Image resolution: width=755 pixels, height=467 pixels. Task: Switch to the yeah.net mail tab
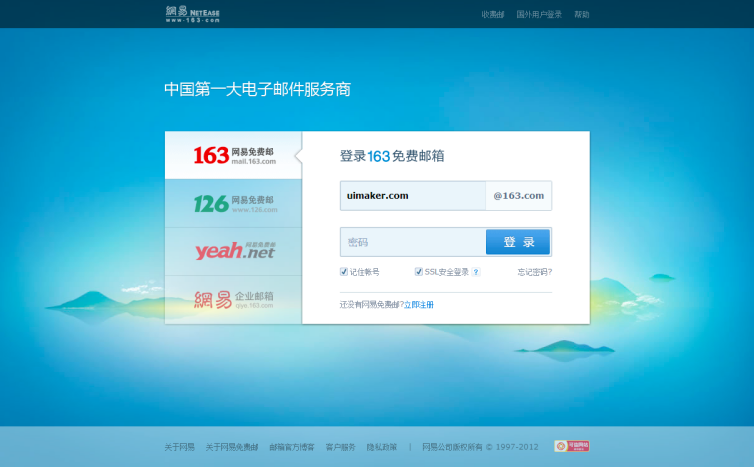(234, 251)
